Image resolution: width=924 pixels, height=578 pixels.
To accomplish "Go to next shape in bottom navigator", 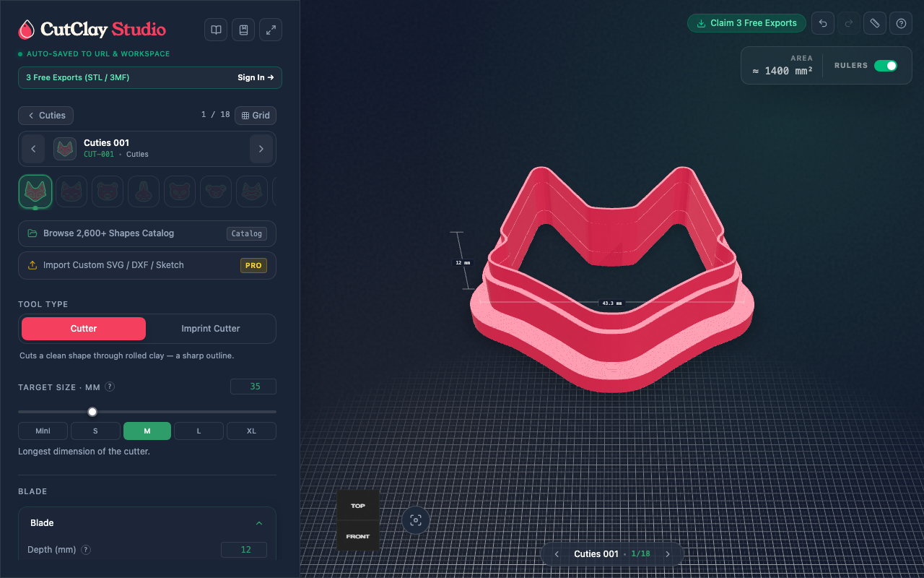I will tap(668, 554).
